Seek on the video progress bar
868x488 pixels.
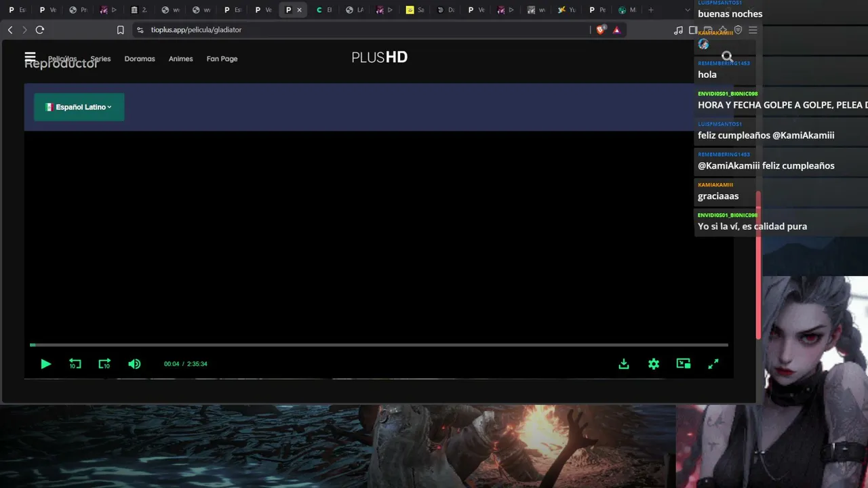pyautogui.click(x=379, y=345)
